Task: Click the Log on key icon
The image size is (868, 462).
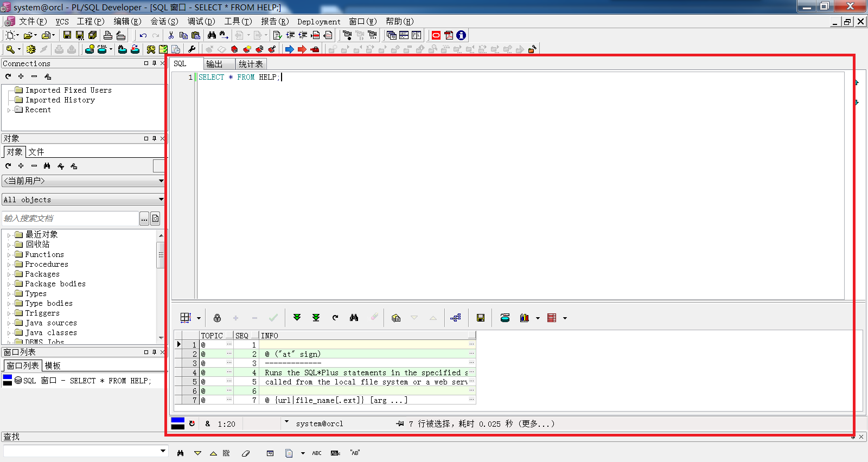Action: [10, 49]
